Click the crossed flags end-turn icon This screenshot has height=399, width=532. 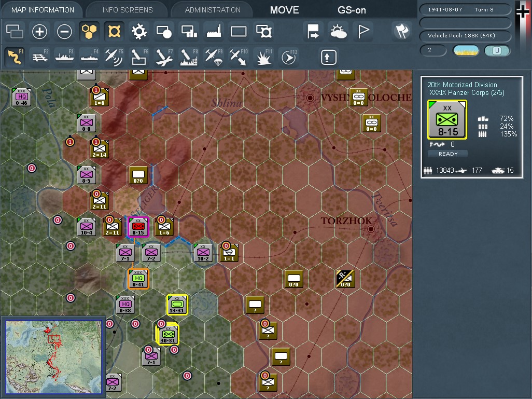coord(402,32)
